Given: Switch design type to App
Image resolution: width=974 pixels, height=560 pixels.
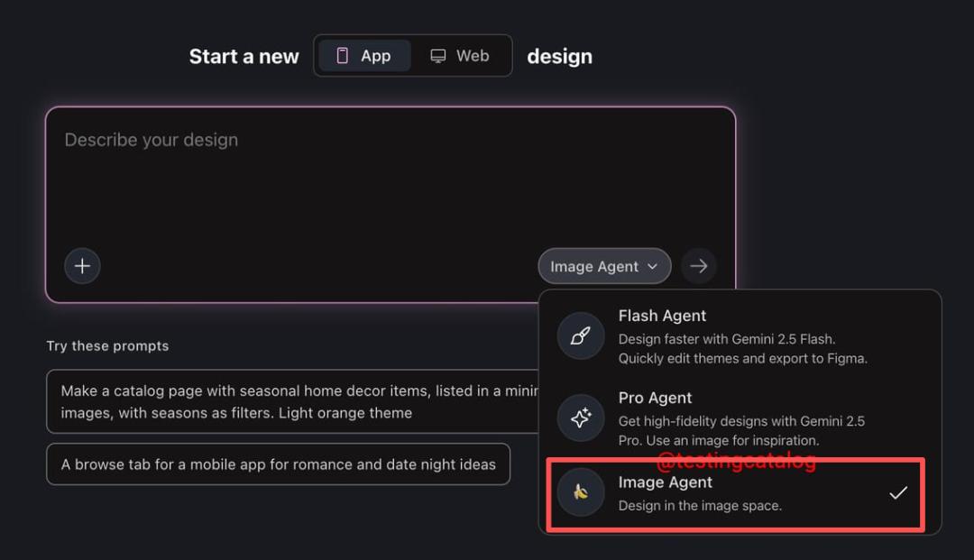Looking at the screenshot, I should (365, 56).
